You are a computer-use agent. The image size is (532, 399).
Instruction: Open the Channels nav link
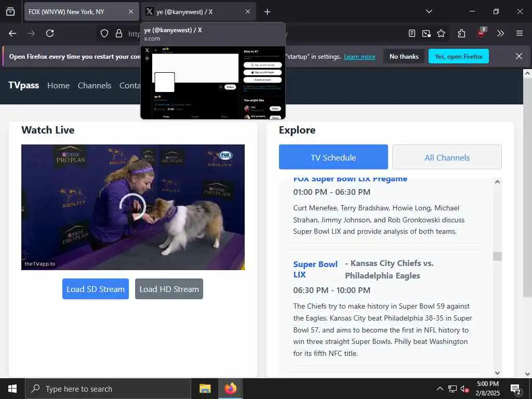click(95, 86)
